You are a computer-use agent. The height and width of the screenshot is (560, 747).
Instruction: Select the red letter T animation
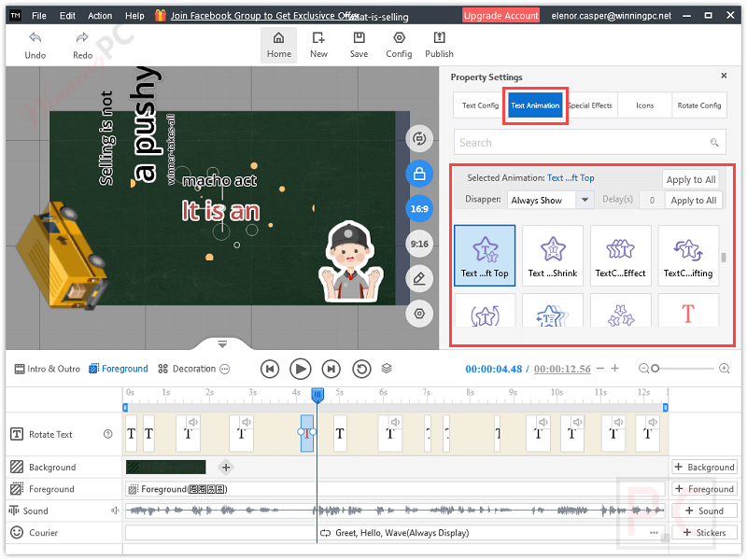[688, 312]
